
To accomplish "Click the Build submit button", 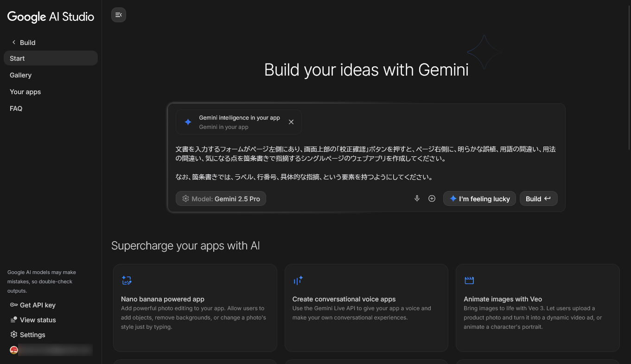I will point(538,198).
